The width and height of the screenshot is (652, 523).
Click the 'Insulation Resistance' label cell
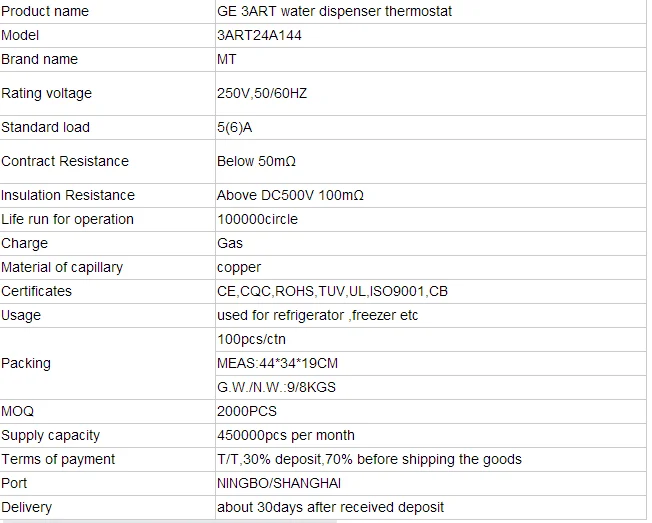point(68,195)
